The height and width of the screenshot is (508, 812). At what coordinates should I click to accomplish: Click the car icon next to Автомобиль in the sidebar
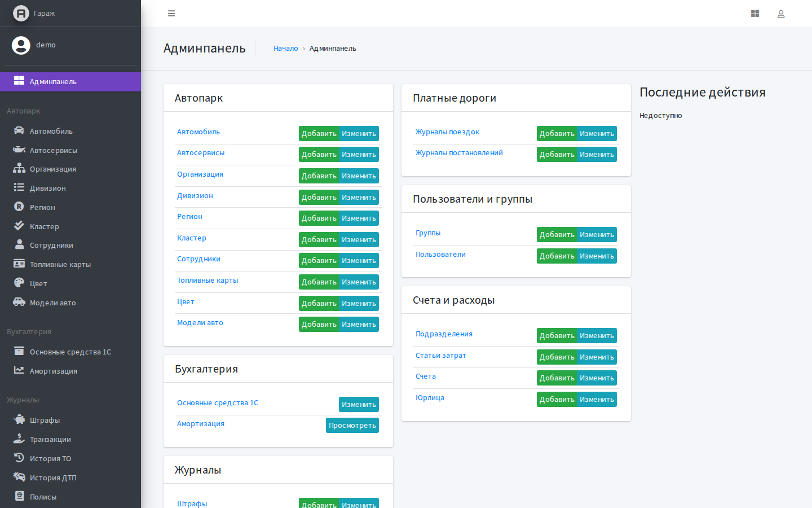[19, 130]
